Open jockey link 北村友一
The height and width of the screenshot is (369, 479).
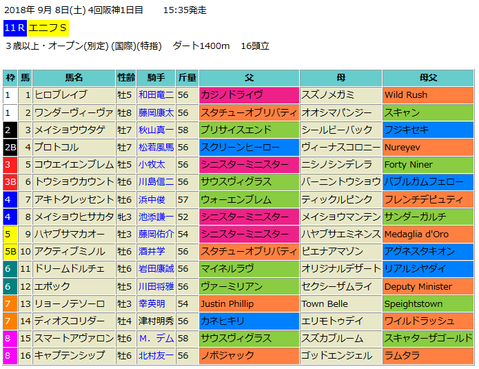(x=156, y=356)
